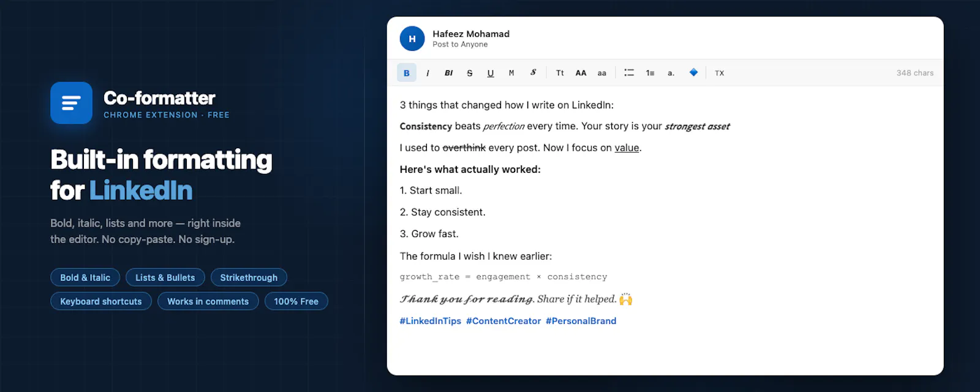Click the line The formula I wish I knew earlier
The width and height of the screenshot is (980, 392).
[476, 256]
